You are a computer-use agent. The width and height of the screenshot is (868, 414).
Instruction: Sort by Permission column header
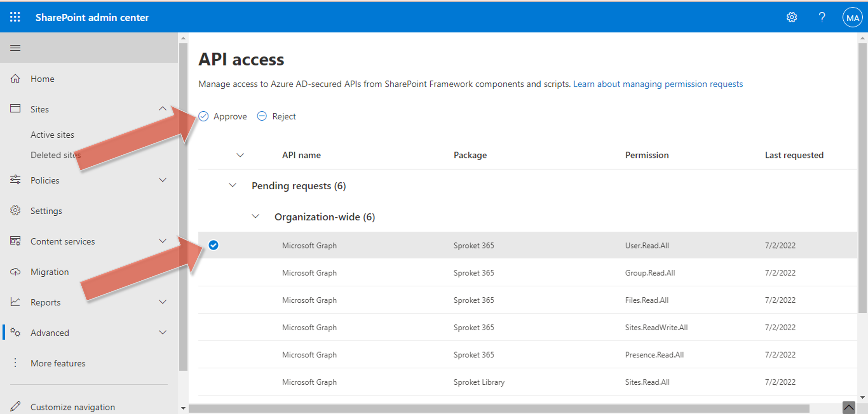point(647,155)
